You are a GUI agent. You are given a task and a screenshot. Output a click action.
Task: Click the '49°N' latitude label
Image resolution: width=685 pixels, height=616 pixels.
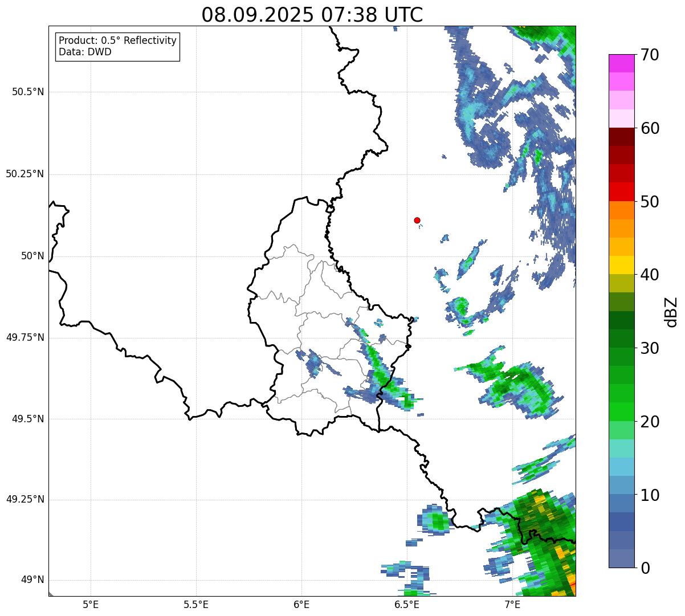click(32, 580)
